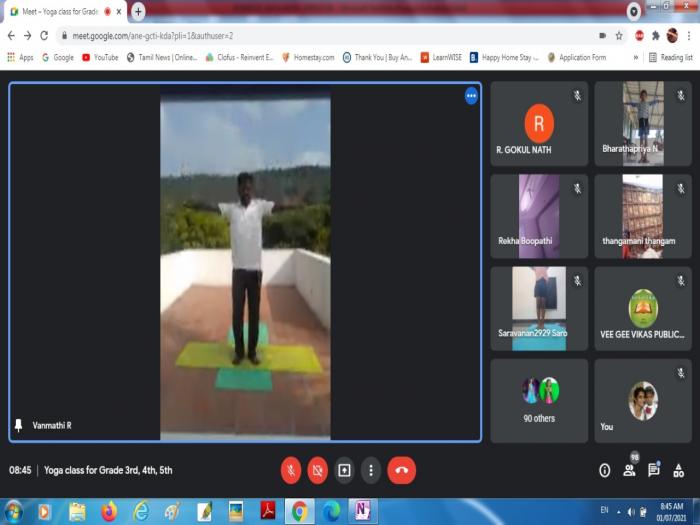The width and height of the screenshot is (700, 525).
Task: Switch to Chrome in taskbar
Action: (x=300, y=512)
